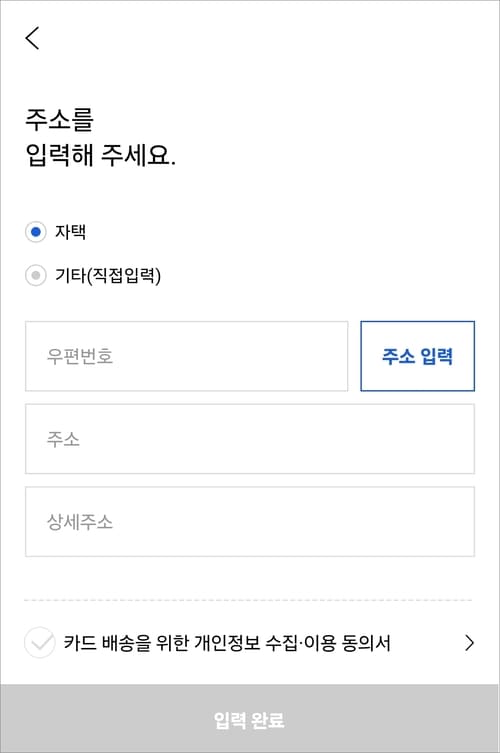Viewport: 500px width, 753px height.
Task: Click the 주소를 heading line
Action: (60, 120)
